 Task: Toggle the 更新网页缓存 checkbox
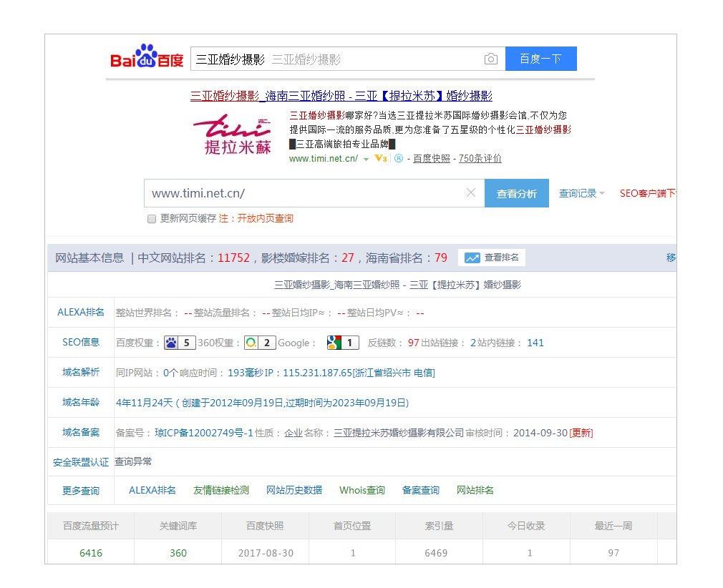(152, 219)
